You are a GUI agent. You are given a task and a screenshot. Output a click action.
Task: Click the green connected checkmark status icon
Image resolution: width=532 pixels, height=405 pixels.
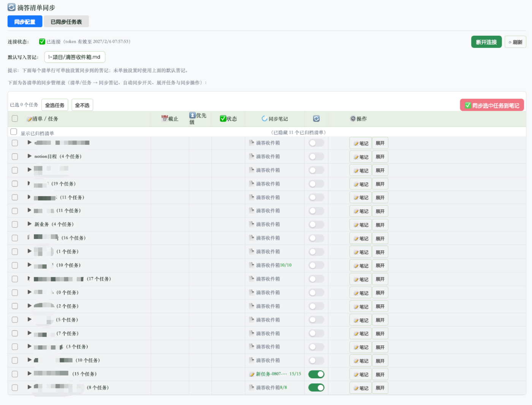coord(42,41)
